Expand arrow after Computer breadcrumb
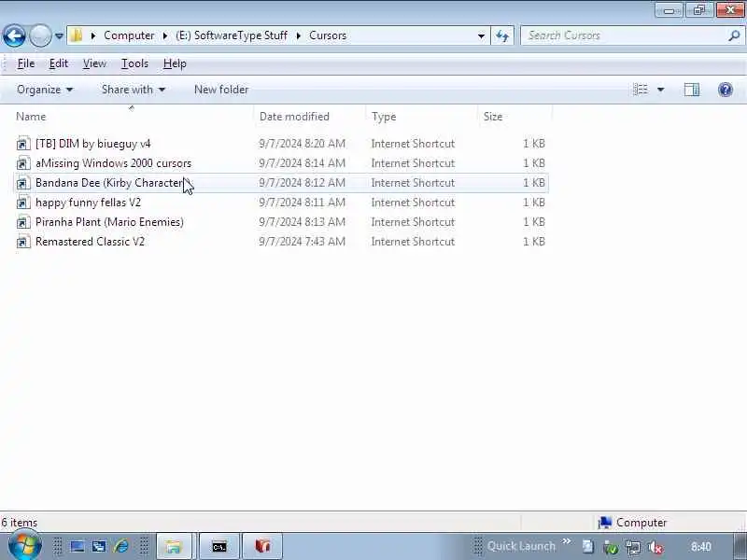This screenshot has height=560, width=747. click(x=165, y=35)
